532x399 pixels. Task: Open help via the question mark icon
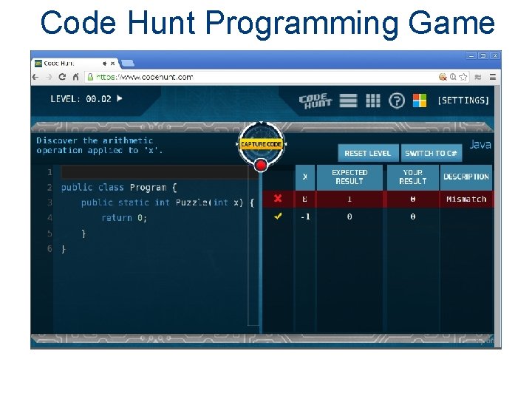397,100
